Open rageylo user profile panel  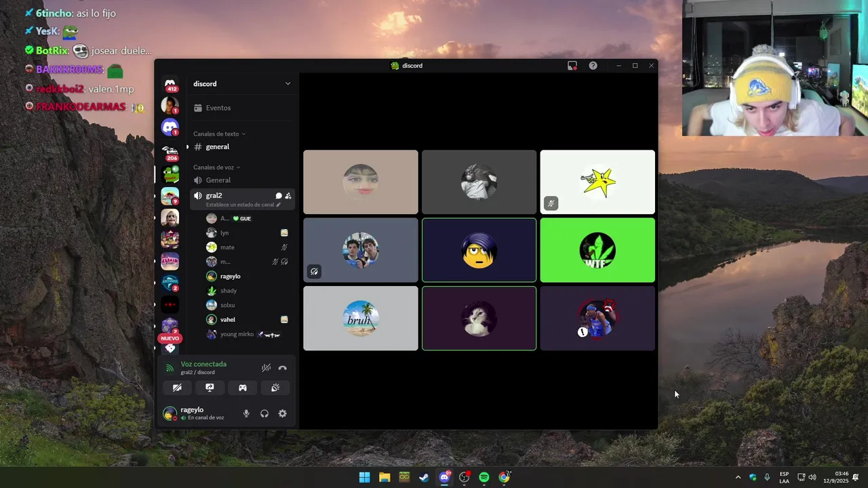[197, 413]
